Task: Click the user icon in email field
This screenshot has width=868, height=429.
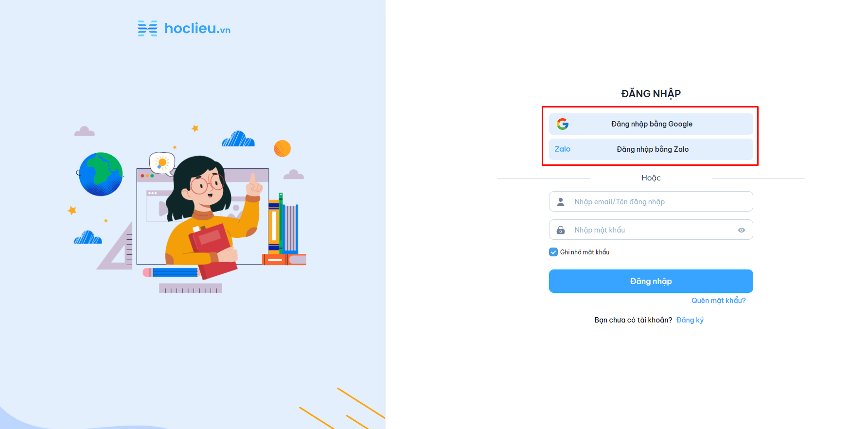Action: point(561,202)
